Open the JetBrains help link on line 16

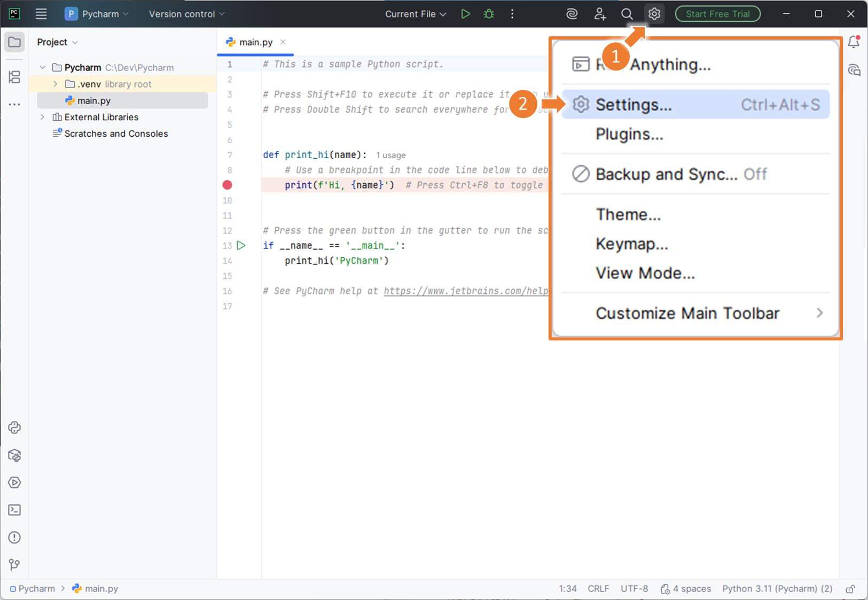point(466,291)
